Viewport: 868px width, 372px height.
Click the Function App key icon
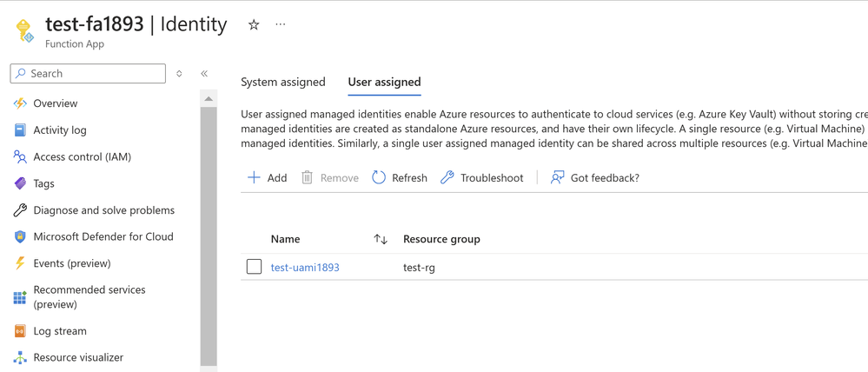[x=25, y=30]
